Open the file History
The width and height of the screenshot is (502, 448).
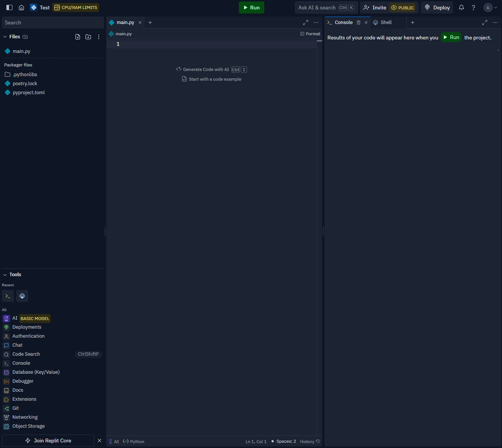[310, 442]
